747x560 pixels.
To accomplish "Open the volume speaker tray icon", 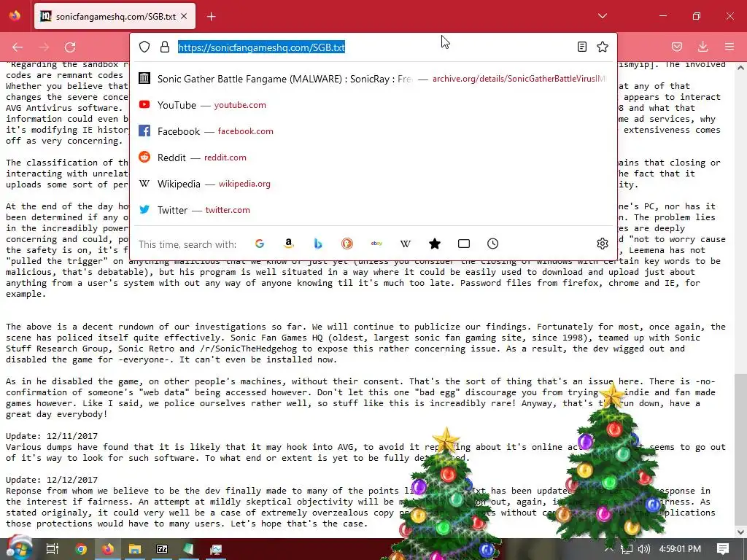I will (x=644, y=549).
